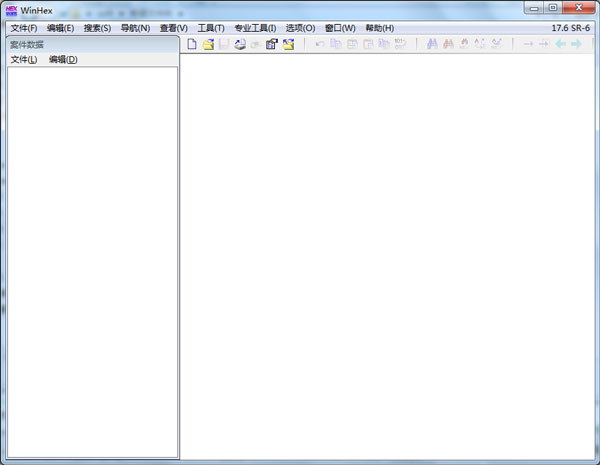Image resolution: width=600 pixels, height=465 pixels.
Task: Open the 搜索(S) menu
Action: point(97,28)
